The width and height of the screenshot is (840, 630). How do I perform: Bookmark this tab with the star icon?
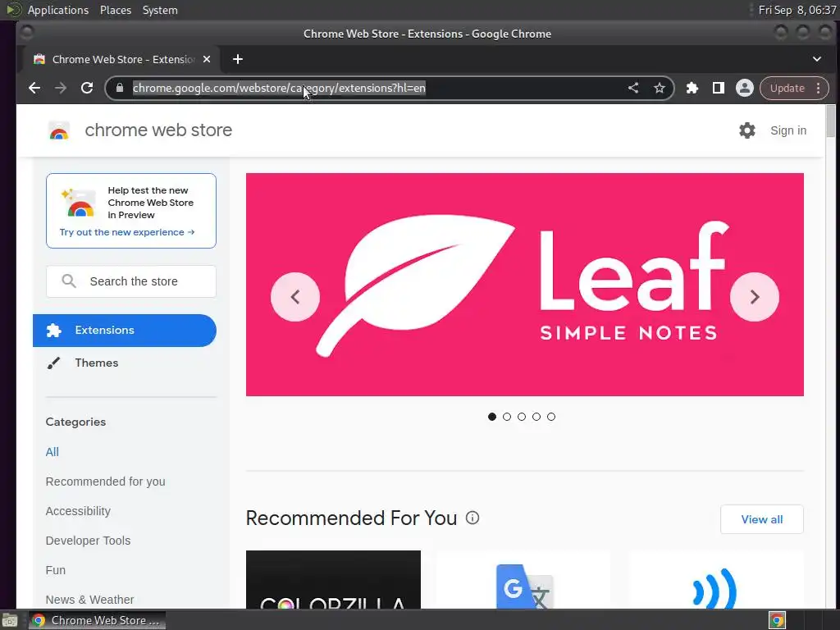click(x=660, y=88)
